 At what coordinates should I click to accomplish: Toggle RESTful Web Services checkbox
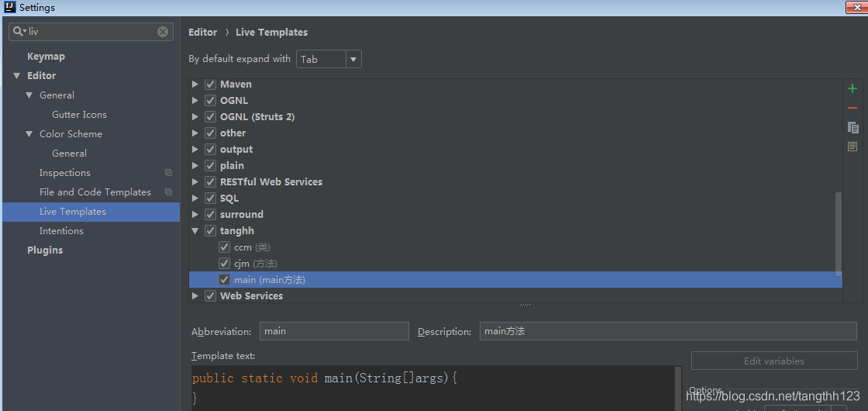(210, 181)
